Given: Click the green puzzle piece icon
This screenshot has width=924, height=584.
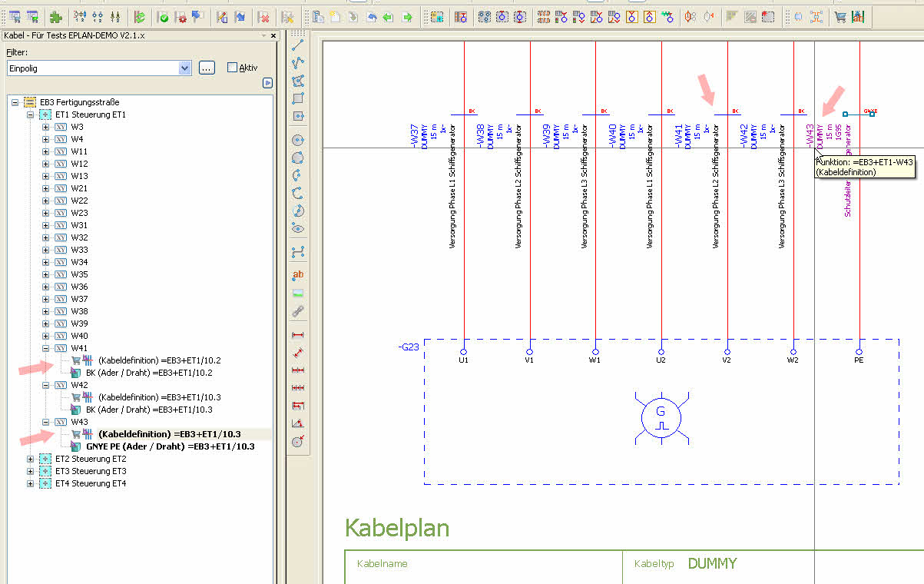Looking at the screenshot, I should 55,17.
